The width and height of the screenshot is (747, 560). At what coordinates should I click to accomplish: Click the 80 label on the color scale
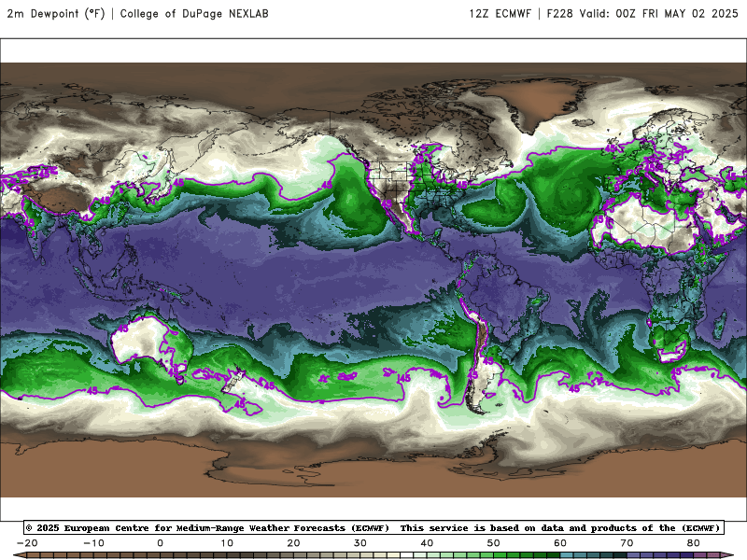tap(694, 543)
